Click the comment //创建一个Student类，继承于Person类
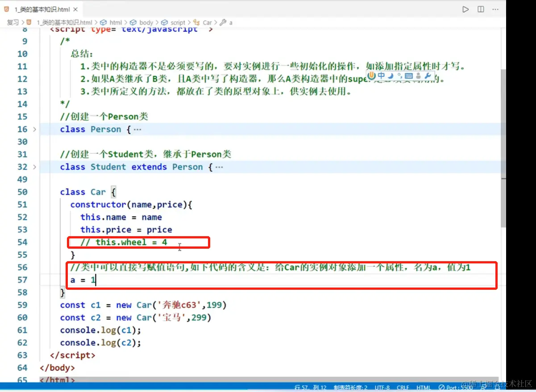Viewport: 536px width, 392px height. click(x=146, y=154)
